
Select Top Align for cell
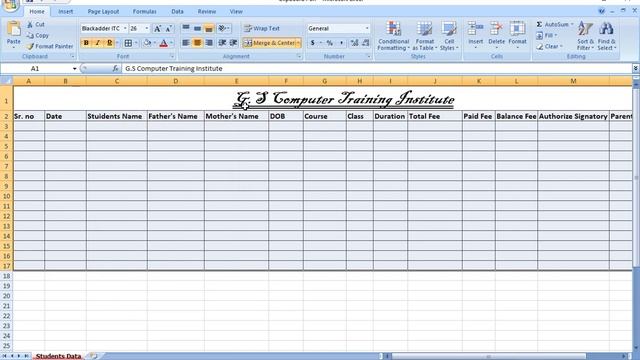point(186,29)
